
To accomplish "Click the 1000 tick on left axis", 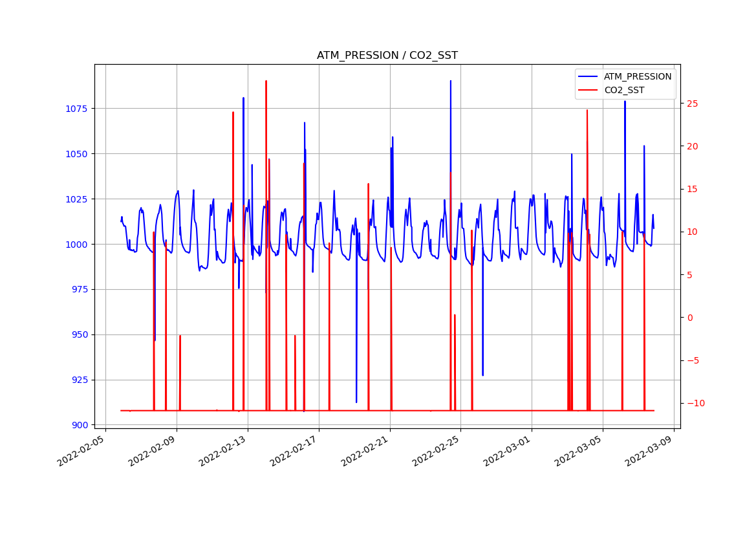I will (x=78, y=245).
